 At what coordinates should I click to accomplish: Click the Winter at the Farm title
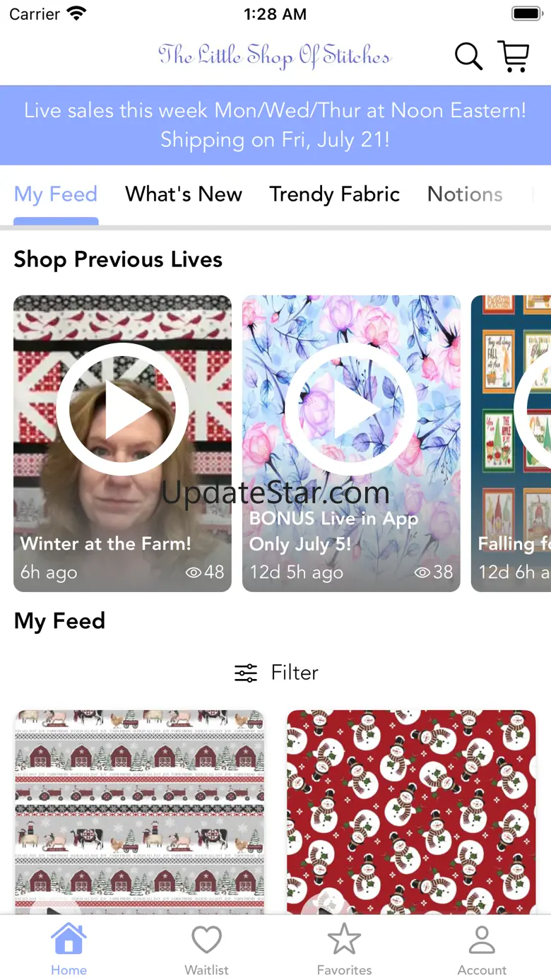[106, 543]
